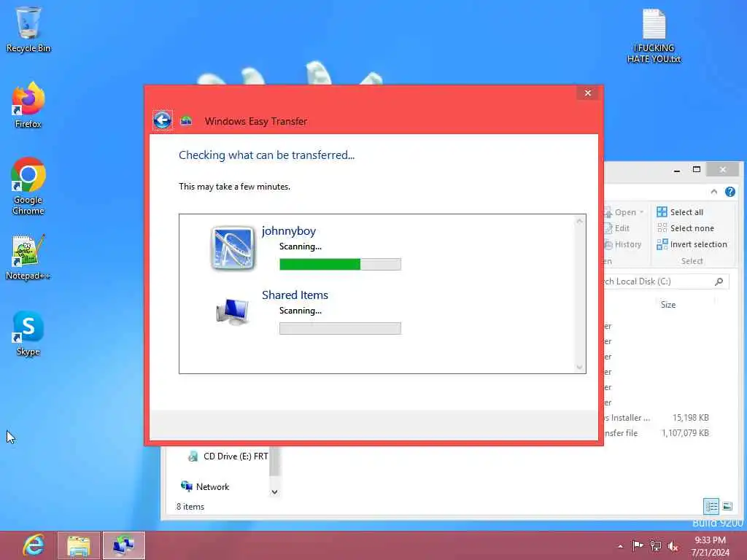Click Select none in Explorer ribbon
747x560 pixels.
coord(685,228)
